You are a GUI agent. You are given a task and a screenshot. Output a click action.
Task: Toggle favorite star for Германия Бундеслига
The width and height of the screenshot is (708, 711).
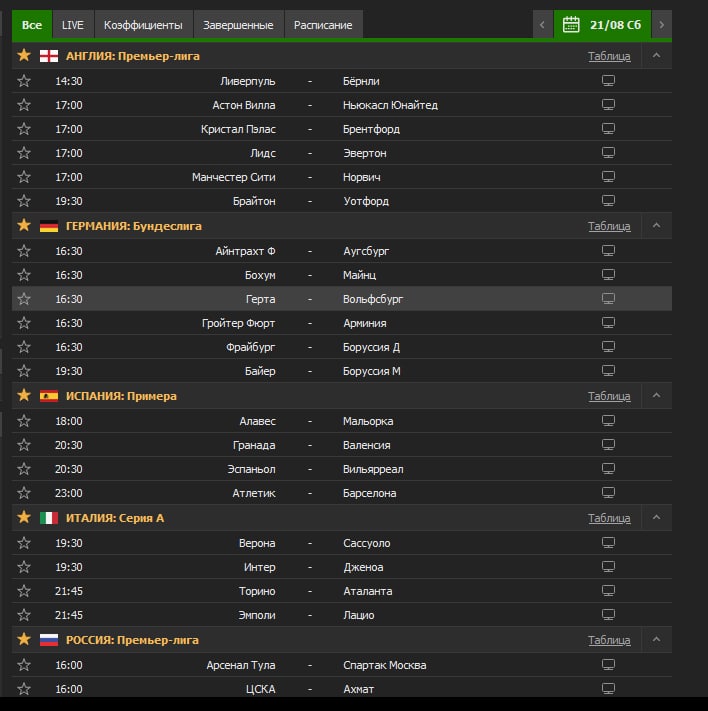coord(24,225)
